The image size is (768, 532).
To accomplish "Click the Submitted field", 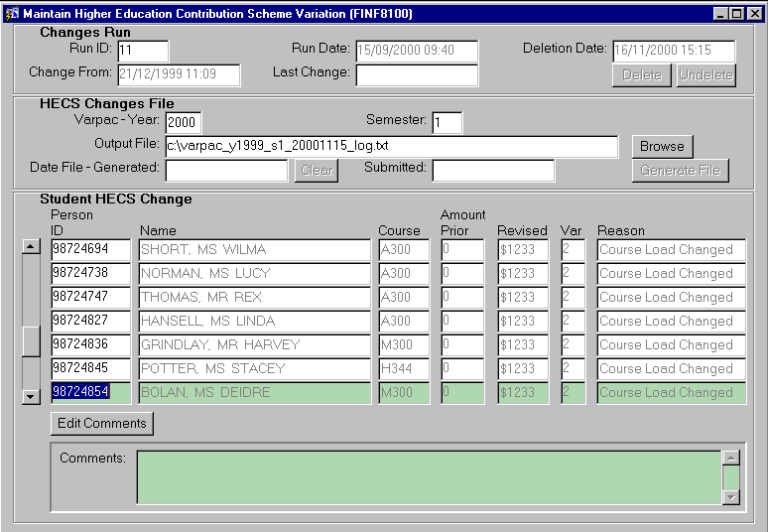I will [x=492, y=170].
